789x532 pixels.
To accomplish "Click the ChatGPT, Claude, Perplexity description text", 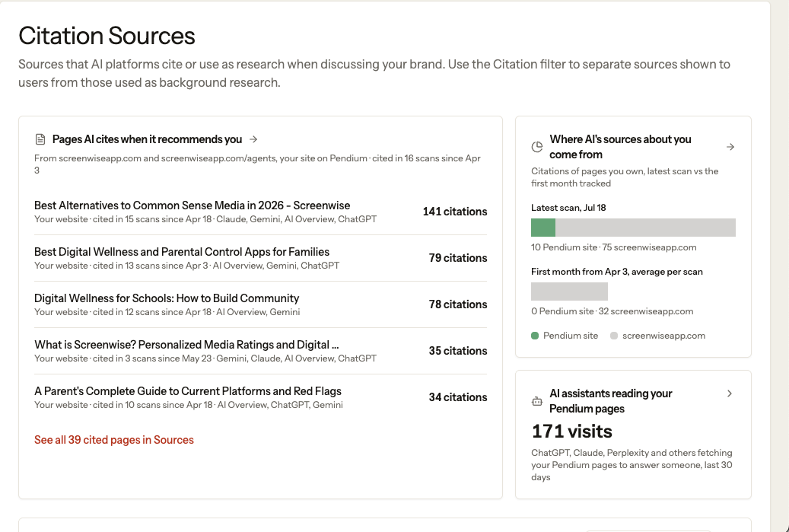I will pyautogui.click(x=632, y=465).
